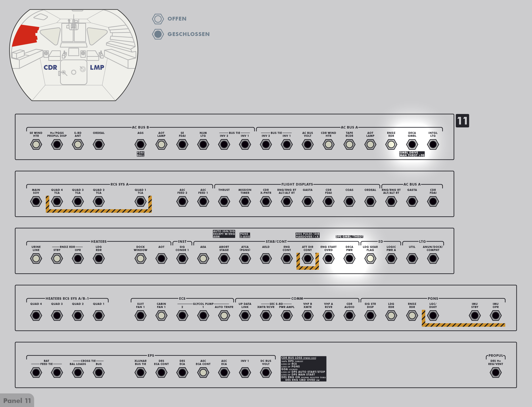Click the DES He REG/VENT breaker
This screenshot has height=407, width=532.
tap(495, 372)
